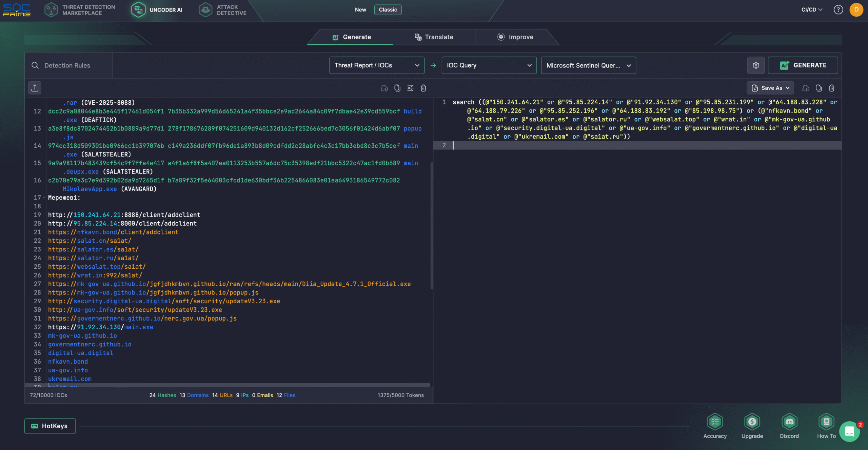Click the Detection Rules search field

coord(68,65)
